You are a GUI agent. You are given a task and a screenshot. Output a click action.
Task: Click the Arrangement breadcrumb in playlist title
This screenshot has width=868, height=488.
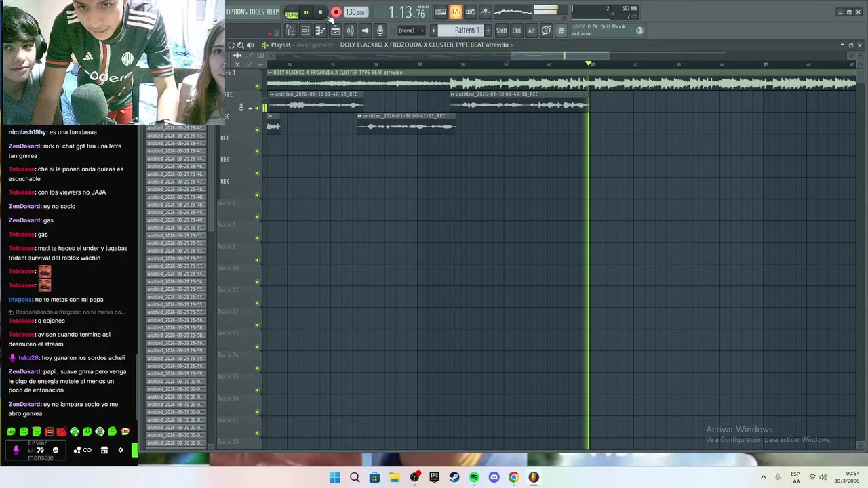(315, 45)
